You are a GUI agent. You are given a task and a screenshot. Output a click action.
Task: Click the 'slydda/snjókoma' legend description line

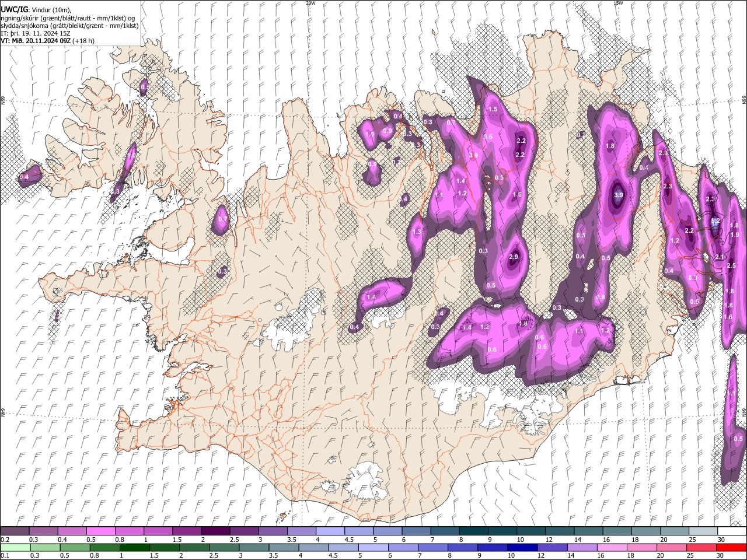coord(69,26)
